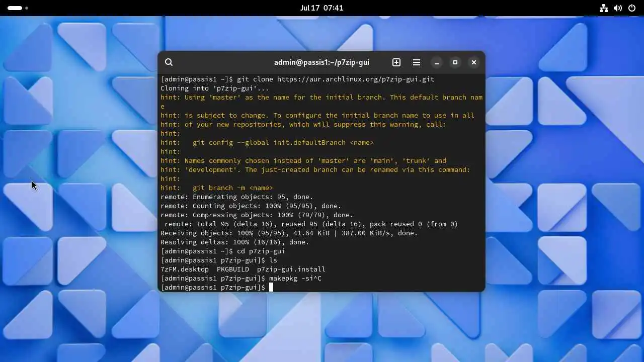Click the file name p7zip-gui.install
Image resolution: width=644 pixels, height=362 pixels.
tap(291, 269)
